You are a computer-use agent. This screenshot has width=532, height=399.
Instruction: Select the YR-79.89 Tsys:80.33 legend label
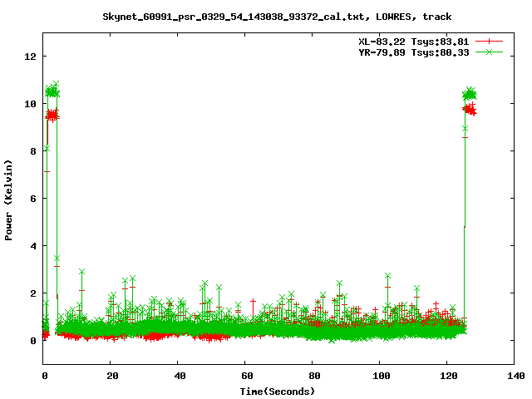pyautogui.click(x=408, y=52)
